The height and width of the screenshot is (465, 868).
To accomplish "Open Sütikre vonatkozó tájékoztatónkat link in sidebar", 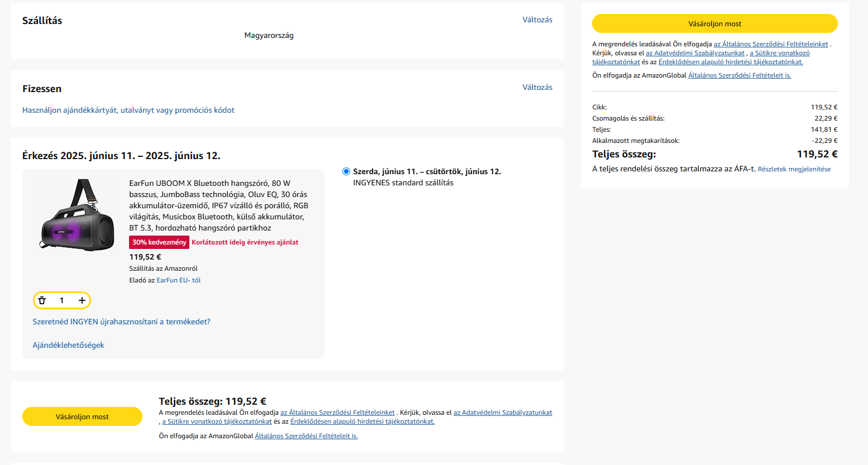I will pos(779,53).
